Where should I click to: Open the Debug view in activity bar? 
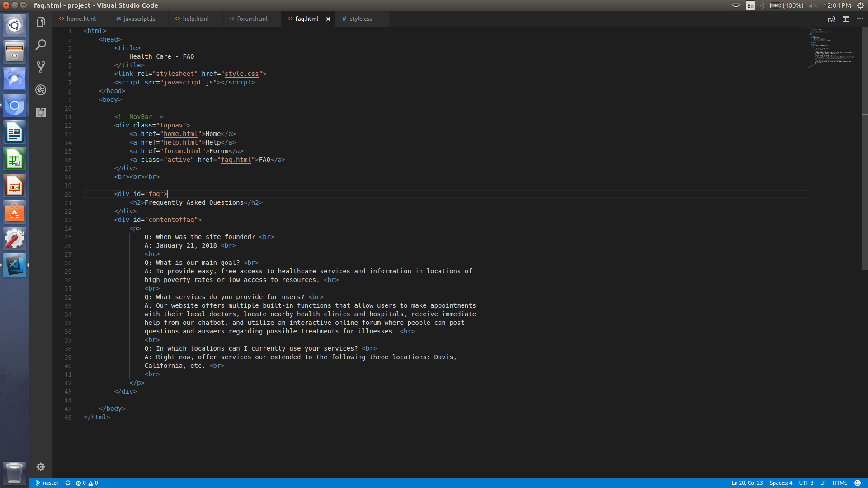coord(41,90)
